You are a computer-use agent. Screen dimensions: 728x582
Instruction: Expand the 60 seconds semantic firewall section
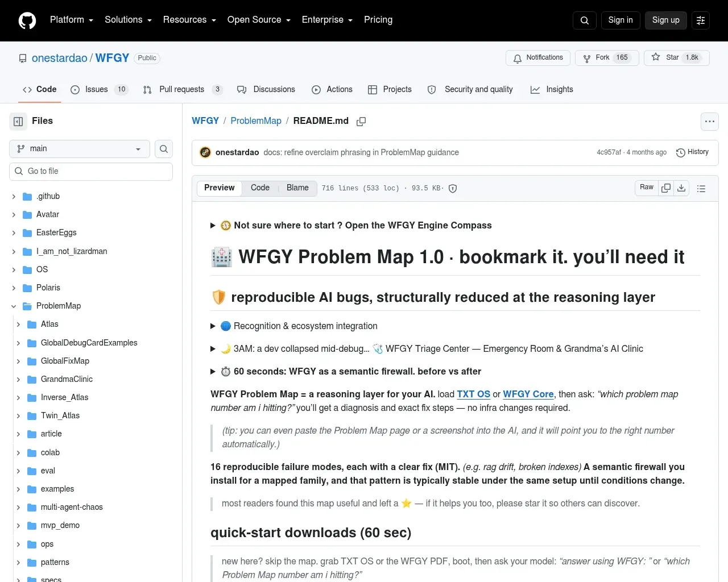[x=346, y=372]
